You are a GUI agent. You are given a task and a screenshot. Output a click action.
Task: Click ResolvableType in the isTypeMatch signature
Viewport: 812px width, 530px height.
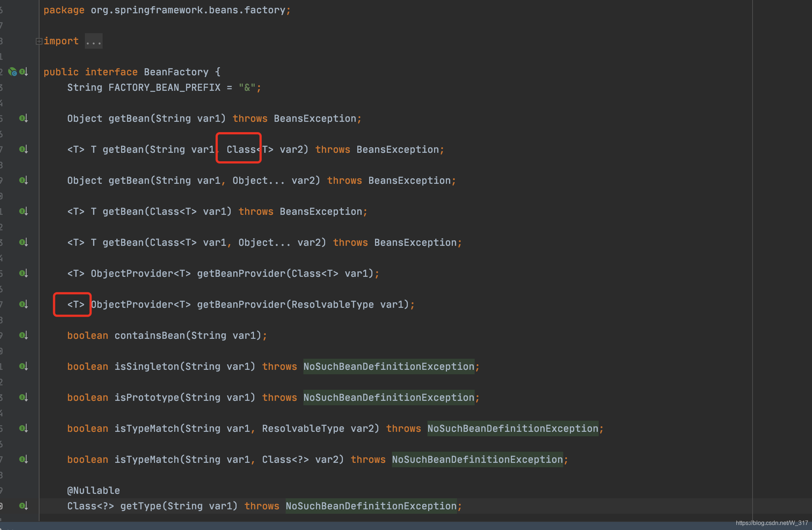click(x=303, y=429)
